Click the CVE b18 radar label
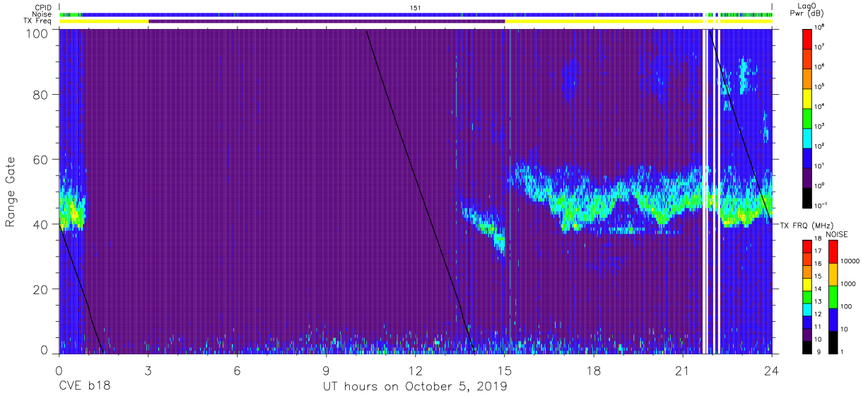 click(84, 386)
